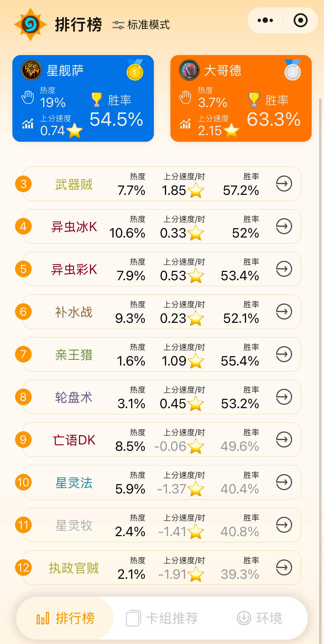The width and height of the screenshot is (324, 644).
Task: Open details arrow for 星灵法
Action: tap(284, 482)
